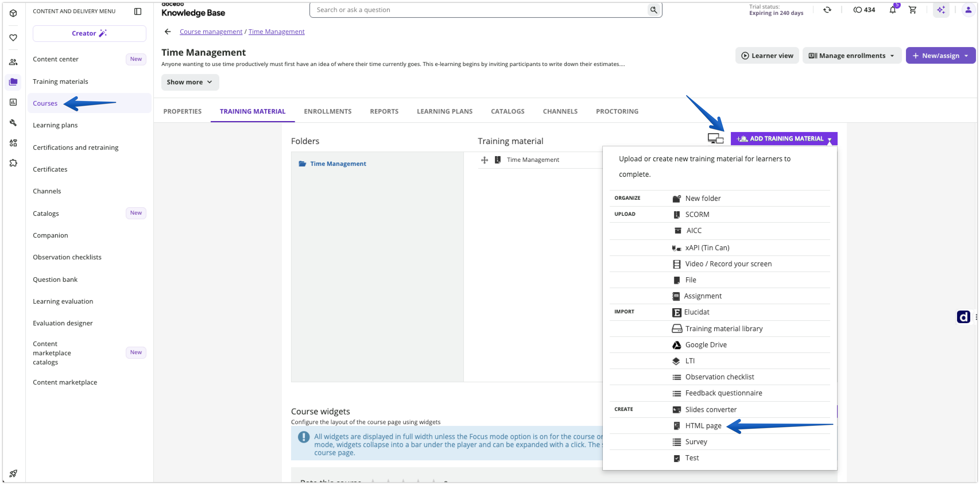The height and width of the screenshot is (485, 980).
Task: Collapse the content and delivery menu panel
Action: coord(138,11)
